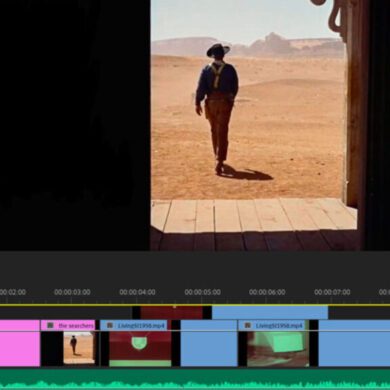390x390 pixels.
Task: Click the fx badge on the searchers clip
Action: click(50, 325)
